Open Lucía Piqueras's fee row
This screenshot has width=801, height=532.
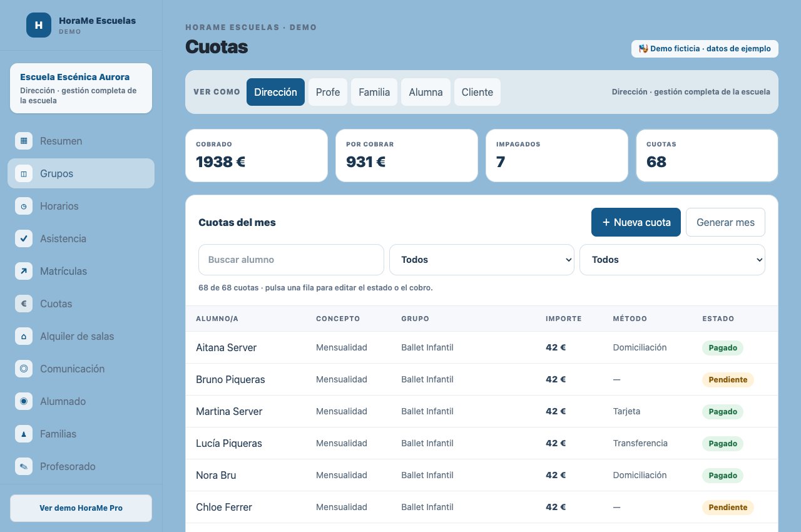[x=482, y=443]
